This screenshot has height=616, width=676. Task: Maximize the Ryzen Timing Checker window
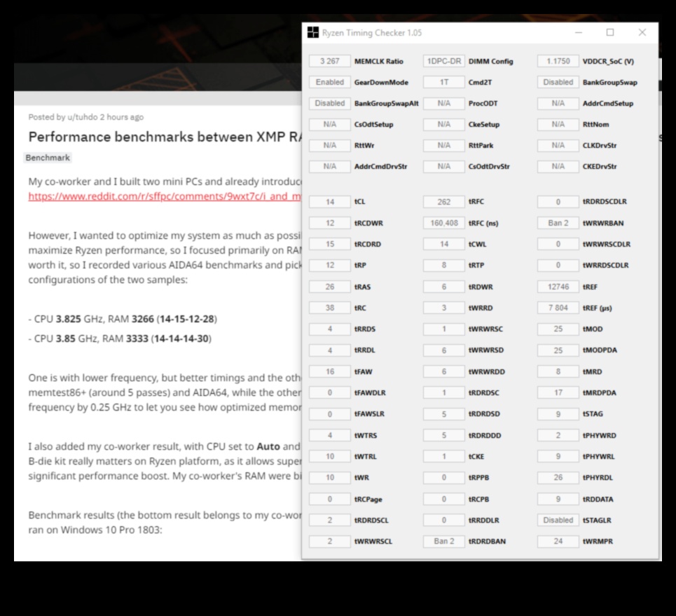(610, 32)
